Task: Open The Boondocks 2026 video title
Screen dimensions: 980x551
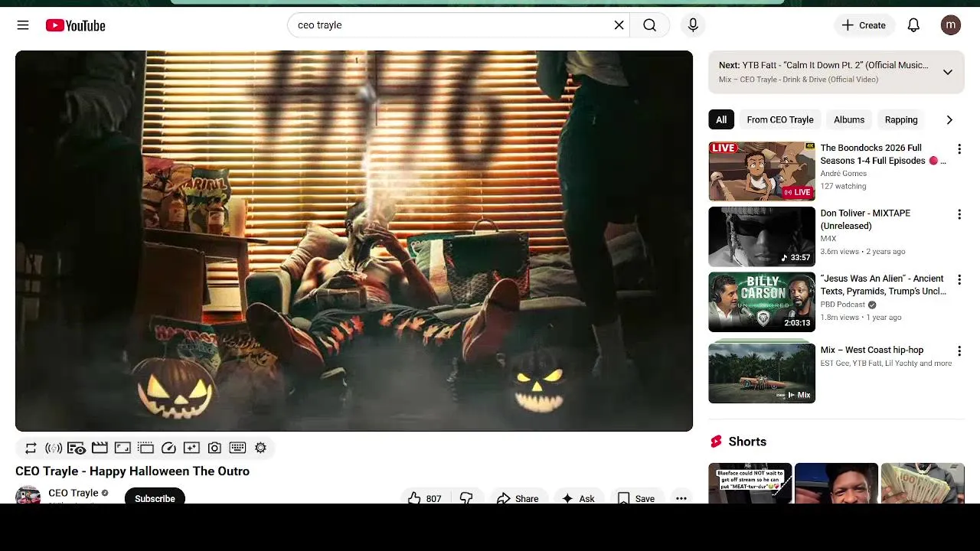Action: click(x=883, y=154)
